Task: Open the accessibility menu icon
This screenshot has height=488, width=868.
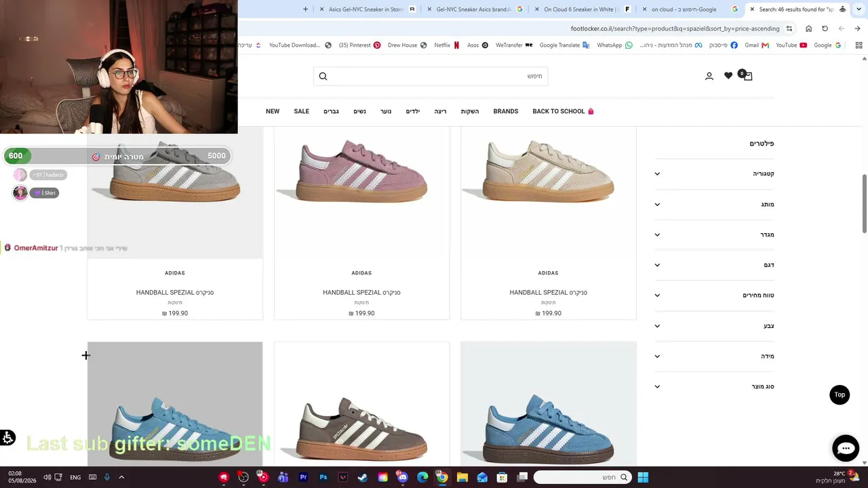Action: tap(8, 438)
